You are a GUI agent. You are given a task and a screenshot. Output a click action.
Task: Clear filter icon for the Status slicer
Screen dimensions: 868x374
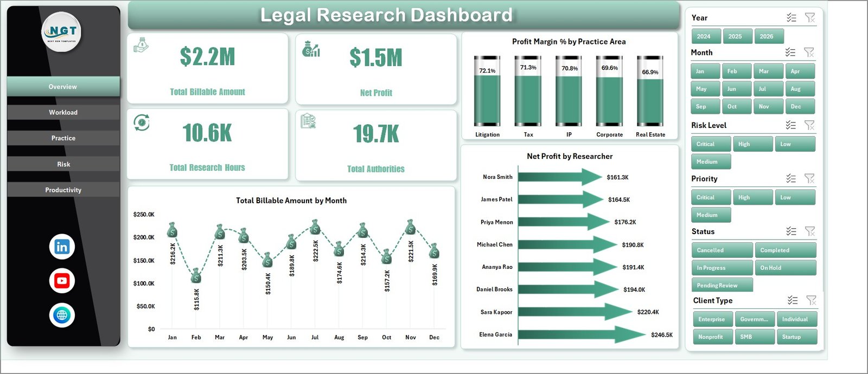tap(810, 231)
